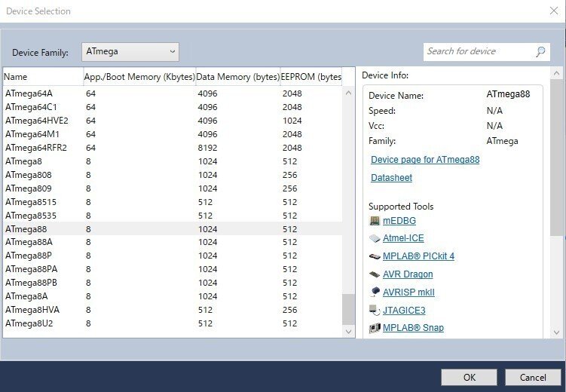Open the JTAGICE3 link
Image resolution: width=566 pixels, height=392 pixels.
[x=404, y=310]
